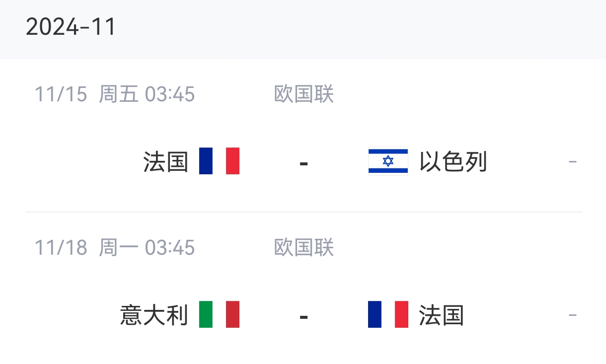Click the center score dash of the 法国 vs 以色列 match
Screen dimensions: 606x364
[304, 163]
